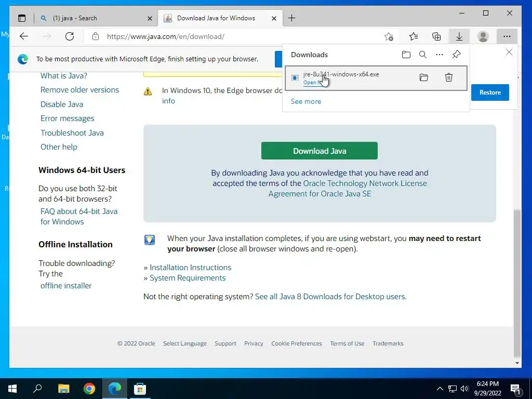Screen dimensions: 532x399
Task: Open System Requirements link
Action: 187,278
